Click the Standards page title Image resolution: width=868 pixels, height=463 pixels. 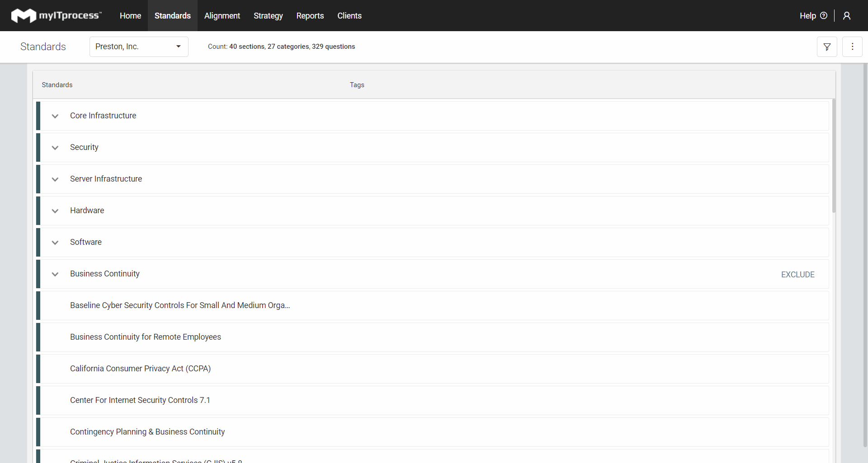pos(43,47)
